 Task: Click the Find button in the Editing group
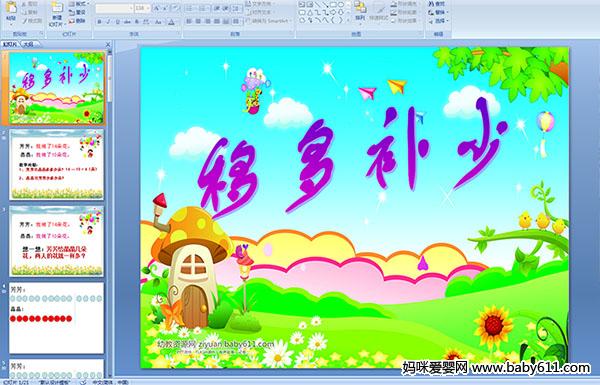(437, 4)
